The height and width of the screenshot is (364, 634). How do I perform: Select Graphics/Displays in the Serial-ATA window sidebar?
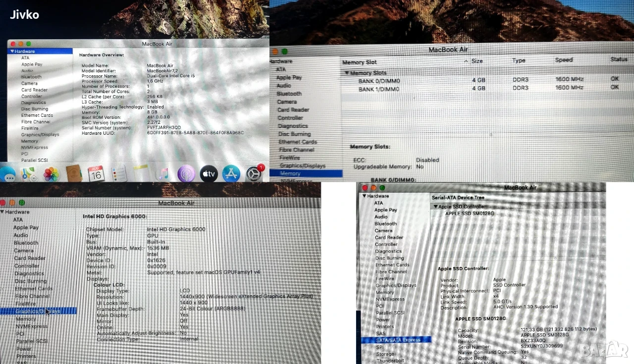[396, 286]
